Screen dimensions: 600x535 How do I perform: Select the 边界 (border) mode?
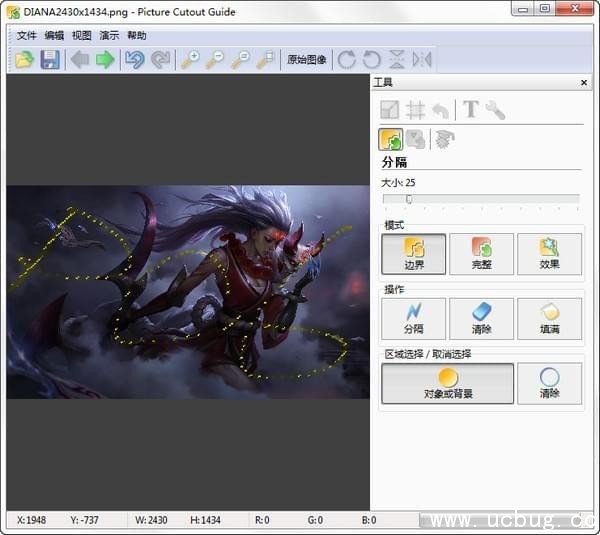coord(414,254)
